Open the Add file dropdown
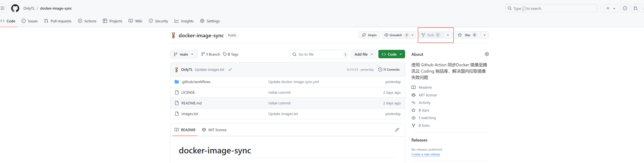 364,54
